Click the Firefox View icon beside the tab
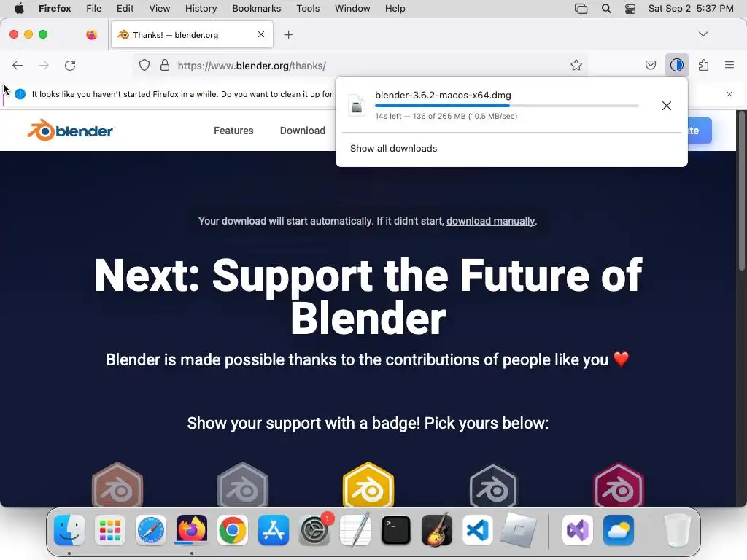Screen dimensions: 747x560 coord(91,34)
